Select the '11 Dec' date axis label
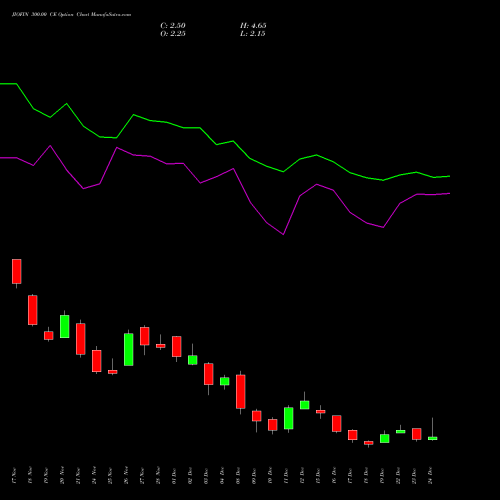 286,476
